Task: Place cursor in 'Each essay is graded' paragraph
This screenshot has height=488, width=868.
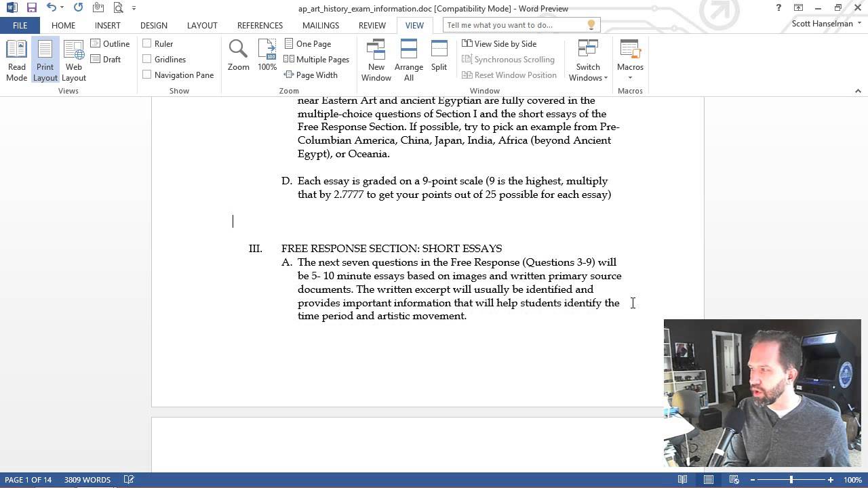Action: (x=454, y=188)
